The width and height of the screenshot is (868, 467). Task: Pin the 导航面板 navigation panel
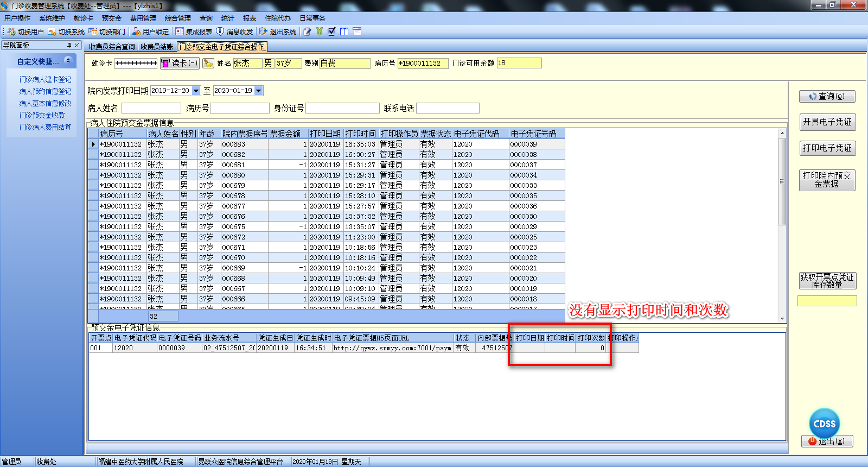coord(69,45)
